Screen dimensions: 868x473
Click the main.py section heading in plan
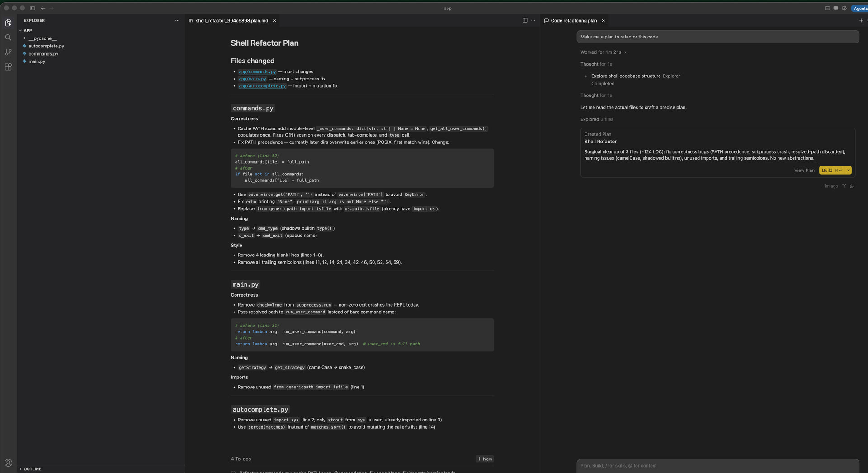[x=245, y=284]
